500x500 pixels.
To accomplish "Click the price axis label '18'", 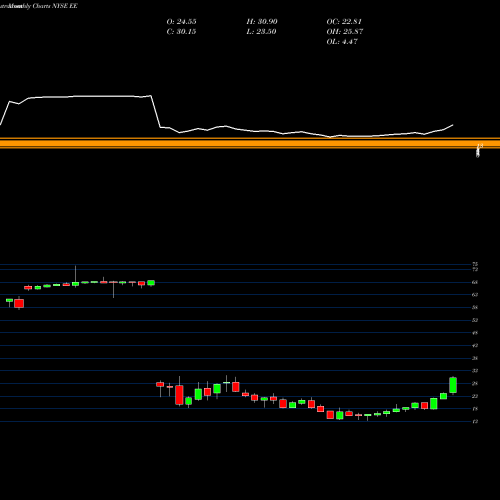I will pyautogui.click(x=475, y=409).
